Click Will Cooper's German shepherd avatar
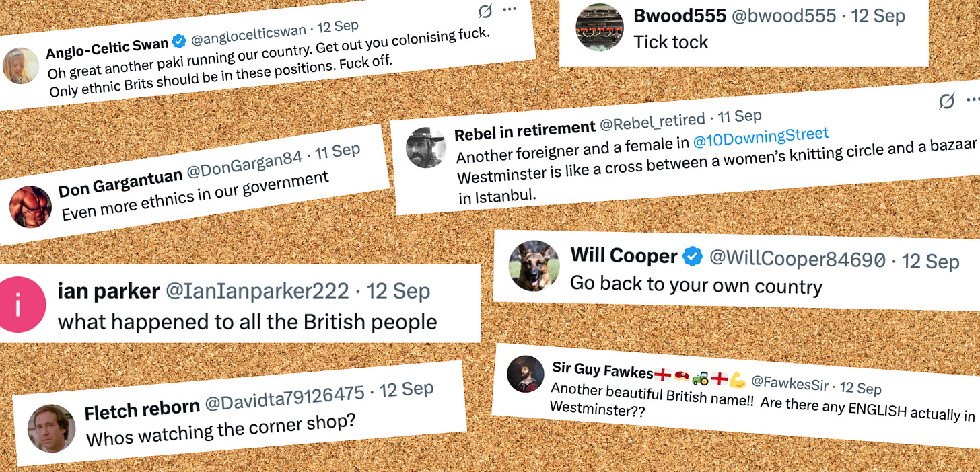The image size is (980, 472). click(x=534, y=266)
